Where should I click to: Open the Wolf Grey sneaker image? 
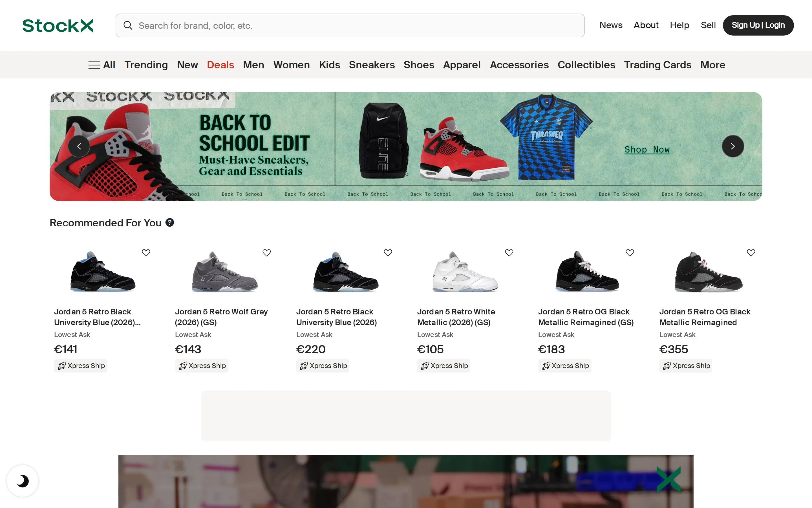tap(225, 271)
